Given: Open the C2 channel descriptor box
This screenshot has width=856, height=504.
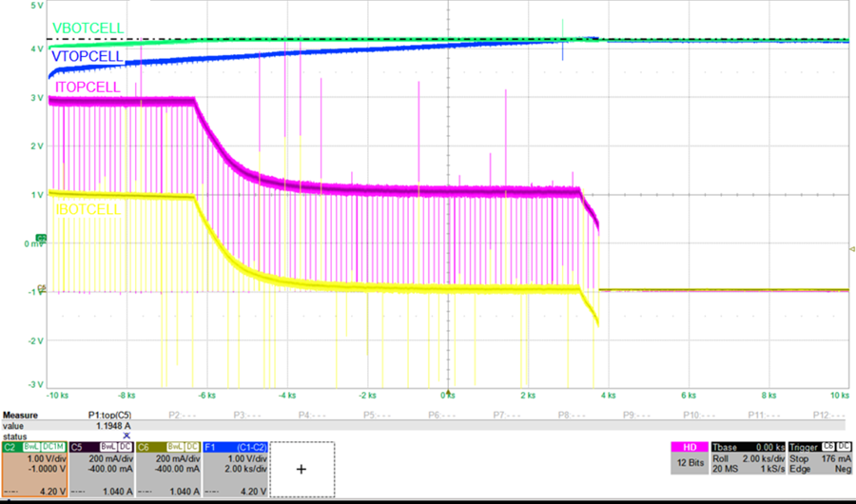Looking at the screenshot, I should pos(31,468).
